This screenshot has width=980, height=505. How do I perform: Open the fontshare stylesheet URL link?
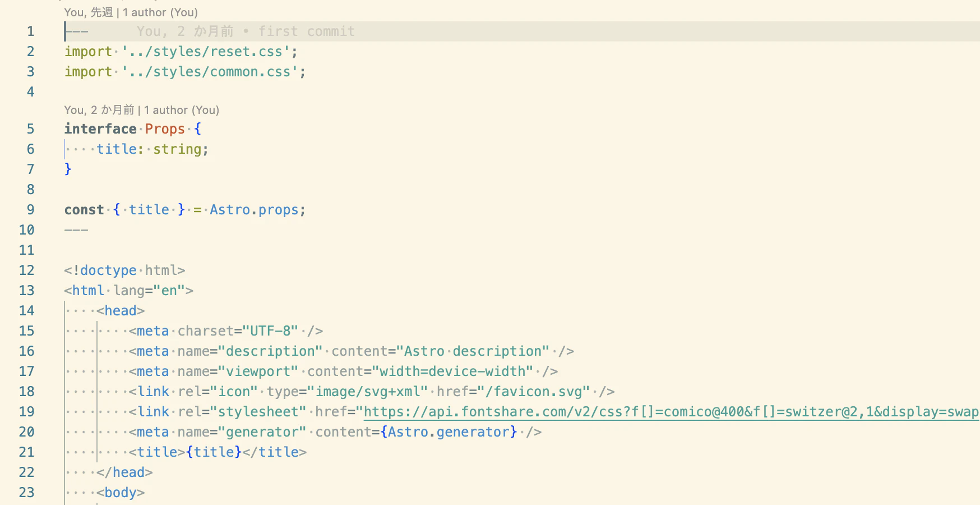[671, 412]
